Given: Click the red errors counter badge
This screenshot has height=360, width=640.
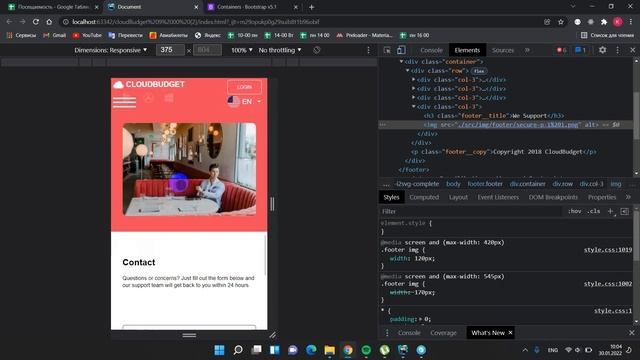Looking at the screenshot, I should tap(561, 50).
